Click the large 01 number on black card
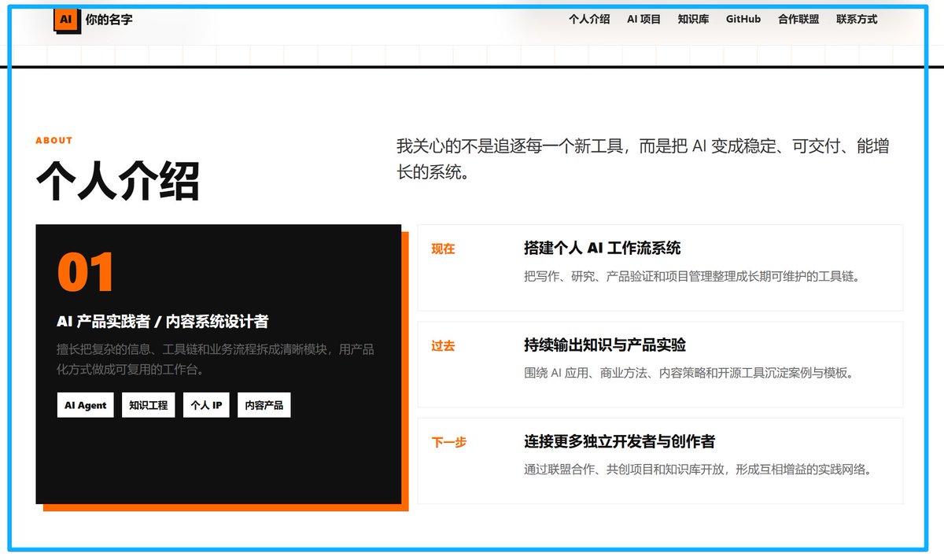This screenshot has height=560, width=944. (x=86, y=272)
